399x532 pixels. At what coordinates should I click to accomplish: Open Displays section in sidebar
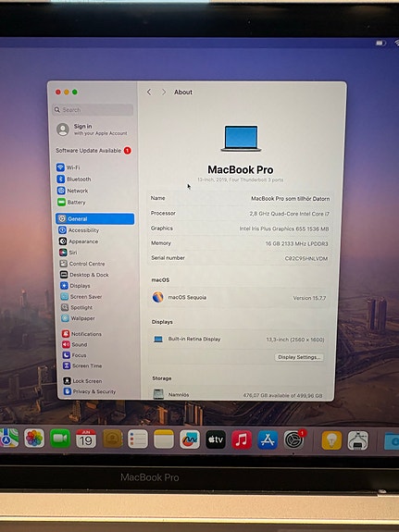coord(75,286)
